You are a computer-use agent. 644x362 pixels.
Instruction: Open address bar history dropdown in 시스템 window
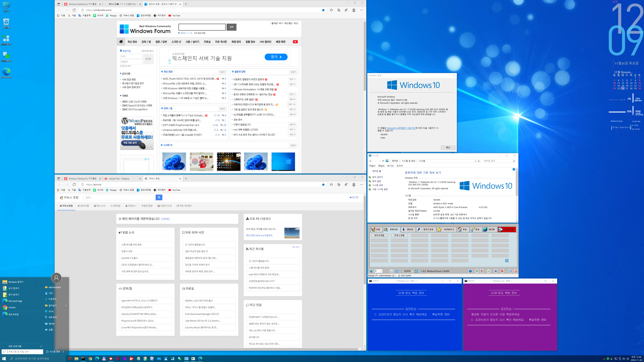point(475,161)
